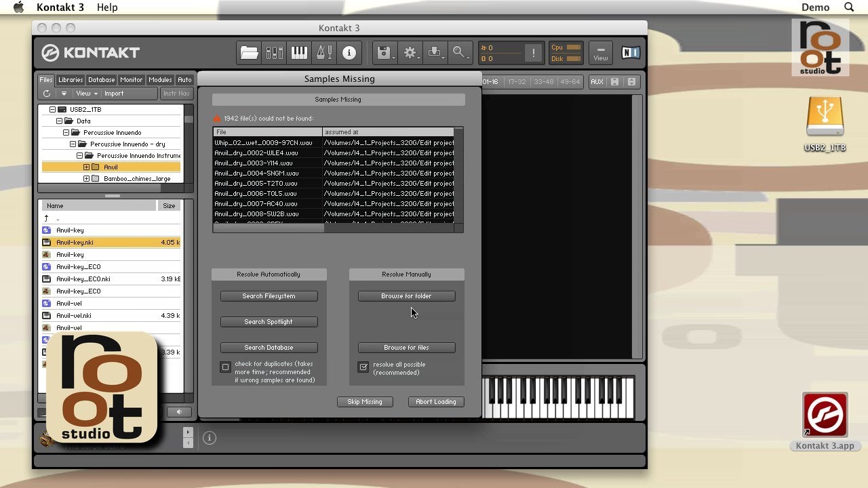868x488 pixels.
Task: Select Anvil_dry_0007-AC40.wav row
Action: 334,203
